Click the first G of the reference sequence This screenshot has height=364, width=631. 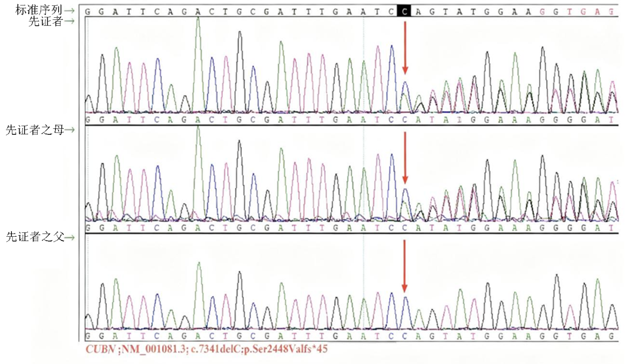[88, 11]
